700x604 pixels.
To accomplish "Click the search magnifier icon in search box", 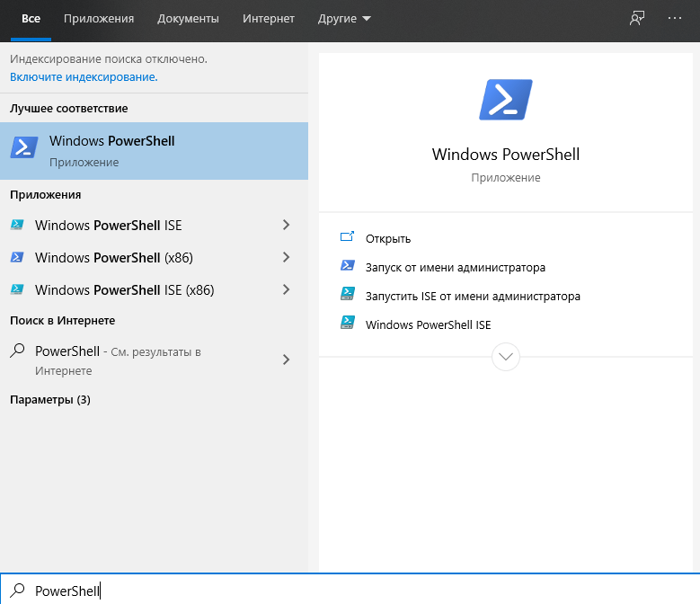I will pyautogui.click(x=17, y=591).
